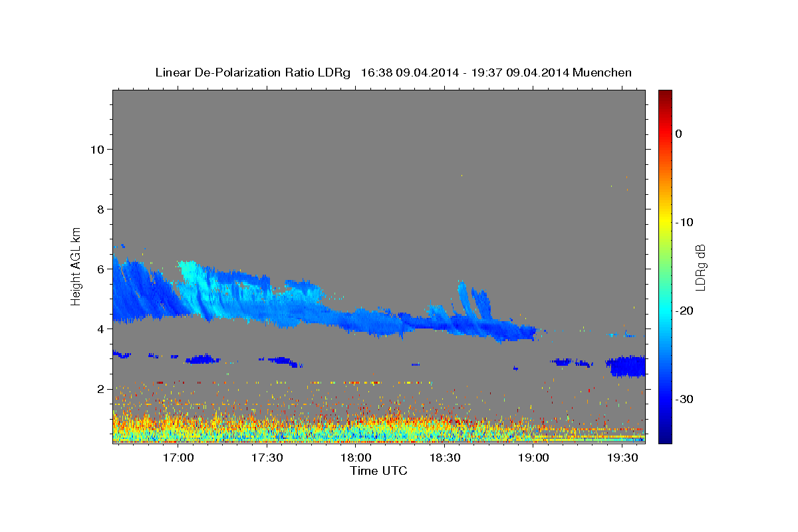Click the height tick label 10
This screenshot has height=532, width=798.
pyautogui.click(x=96, y=149)
